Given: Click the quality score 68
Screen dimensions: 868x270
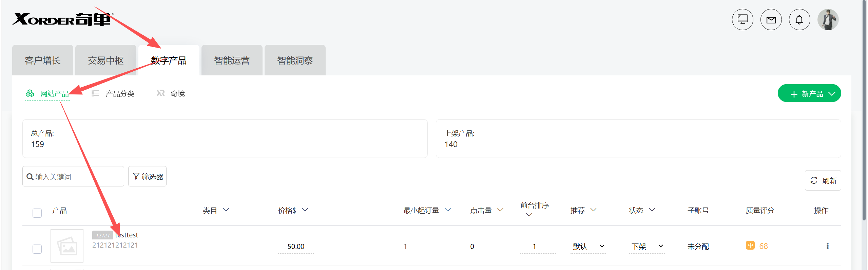Looking at the screenshot, I should pos(764,246).
